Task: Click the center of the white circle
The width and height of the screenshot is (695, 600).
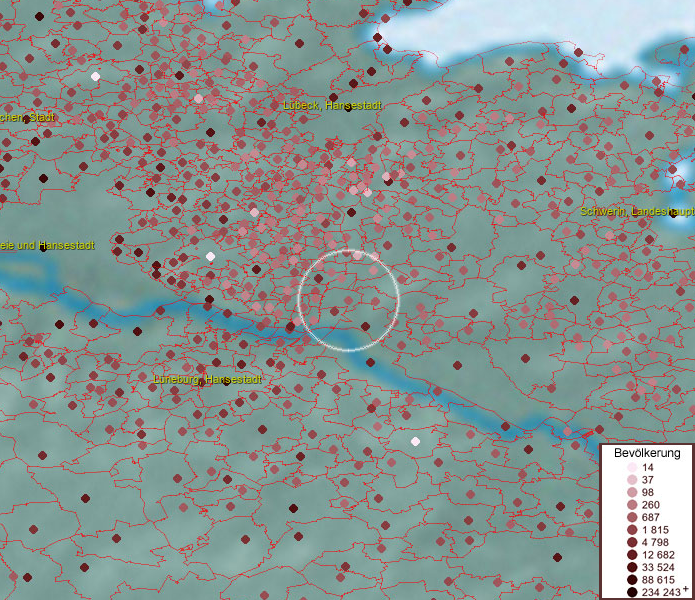Action: pos(348,299)
